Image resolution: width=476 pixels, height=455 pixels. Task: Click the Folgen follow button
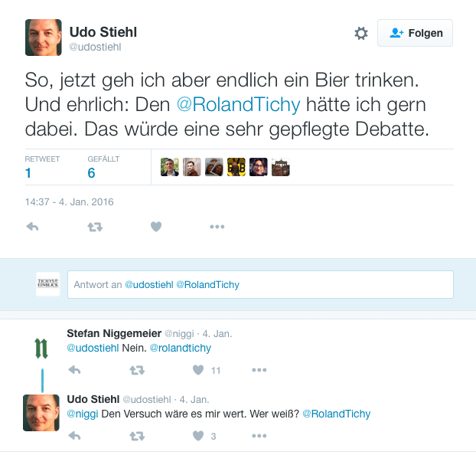[416, 34]
